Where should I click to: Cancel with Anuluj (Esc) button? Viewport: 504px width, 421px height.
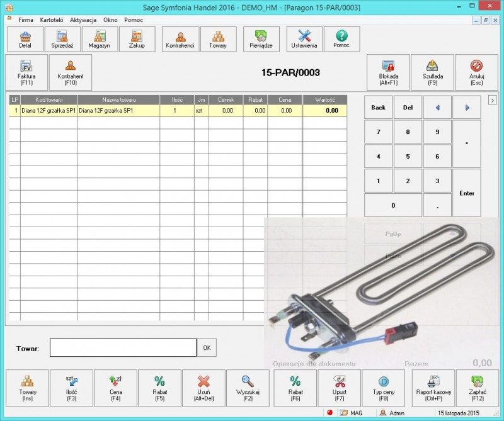pyautogui.click(x=476, y=72)
